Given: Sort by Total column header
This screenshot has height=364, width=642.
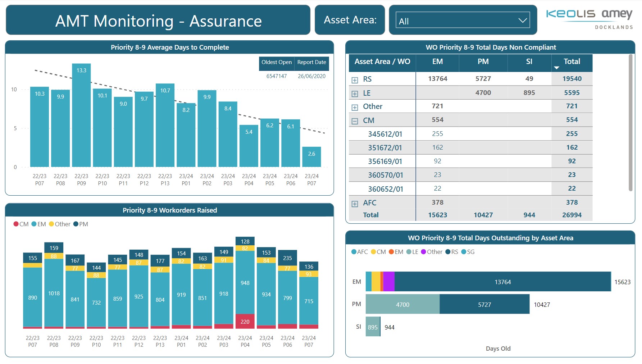Looking at the screenshot, I should point(572,62).
